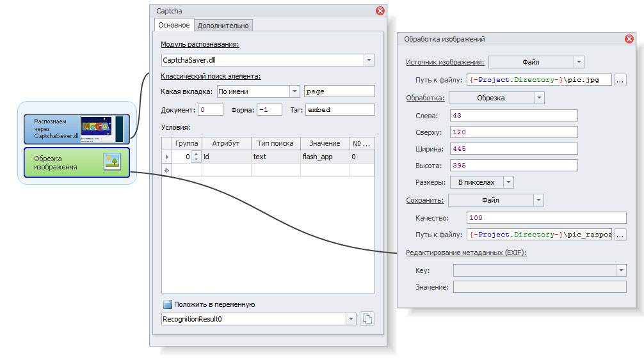The height and width of the screenshot is (358, 644).
Task: Toggle Положить в переменную checkbox
Action: [168, 304]
